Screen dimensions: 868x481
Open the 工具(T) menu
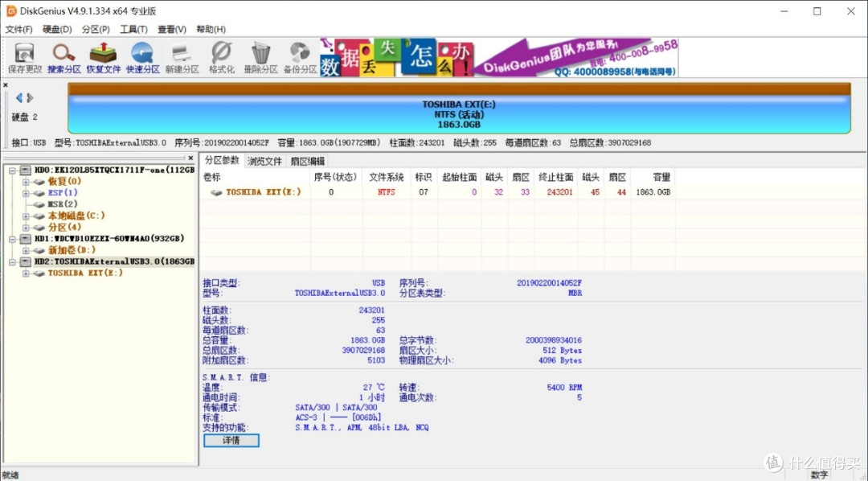[x=133, y=30]
